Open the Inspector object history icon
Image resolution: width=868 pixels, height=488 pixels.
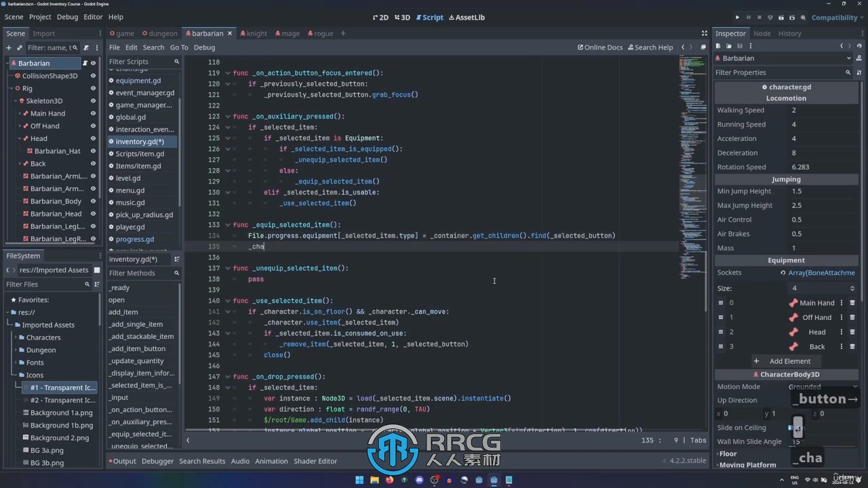[859, 46]
